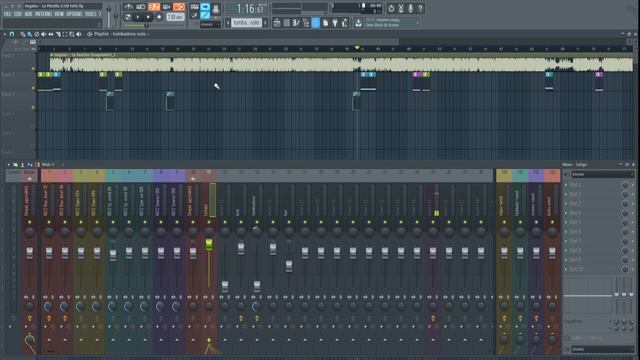Open the global snap selector dropdown
This screenshot has width=640, height=360.
(x=209, y=24)
